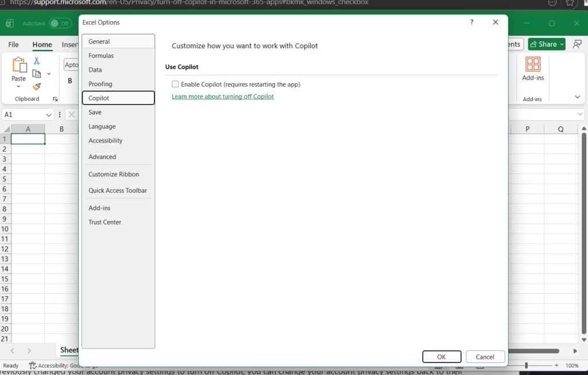
Task: Open the Advanced options category
Action: point(118,157)
